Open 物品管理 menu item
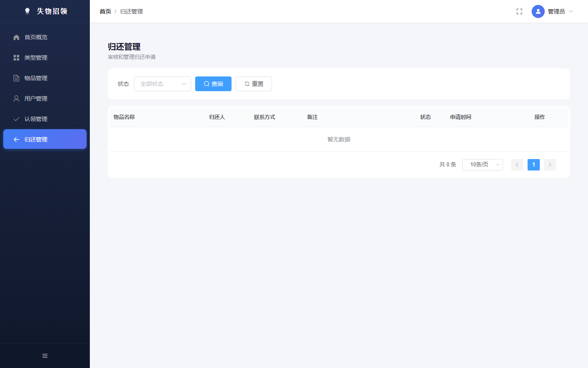 tap(45, 78)
